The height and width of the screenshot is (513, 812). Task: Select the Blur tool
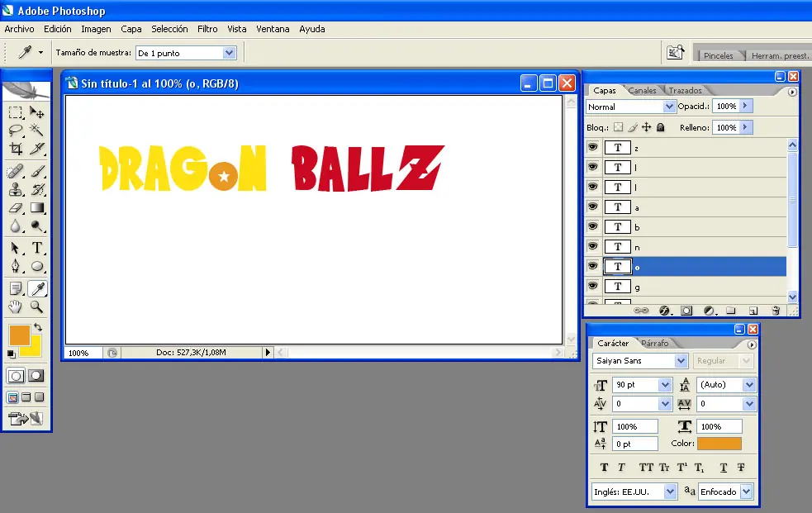pyautogui.click(x=16, y=226)
